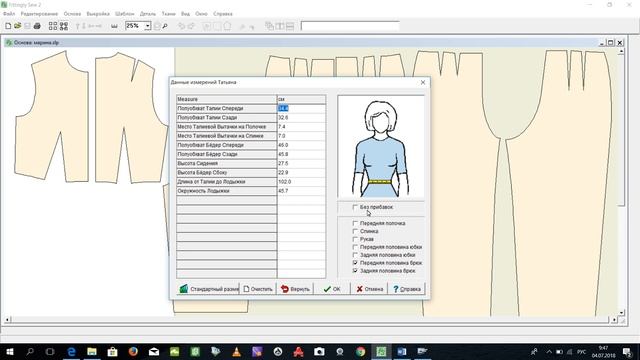Open the Редактирование menu

point(39,14)
